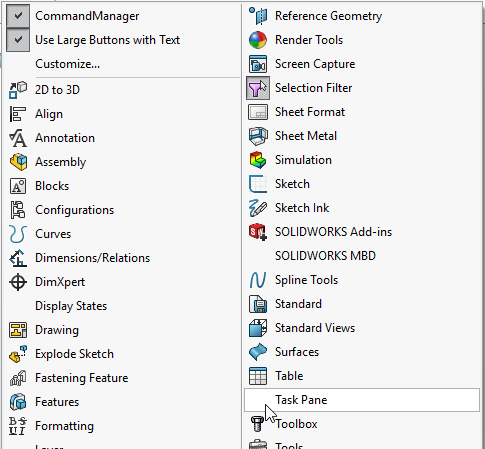Click the Dimensions/Relations icon
Viewport: 485px width, 449px height.
coord(18,258)
